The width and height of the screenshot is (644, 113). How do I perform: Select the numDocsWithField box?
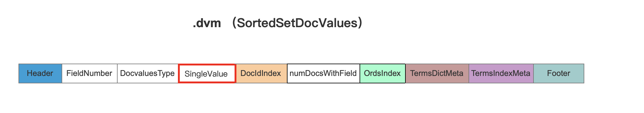click(x=323, y=73)
